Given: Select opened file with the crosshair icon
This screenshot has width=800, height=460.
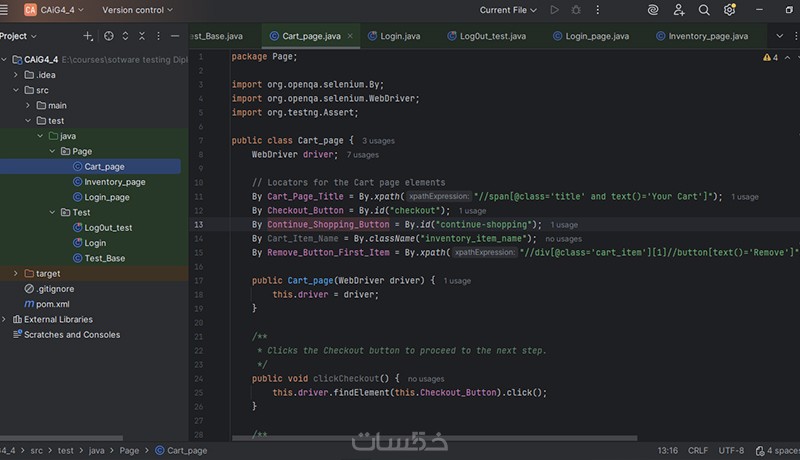Looking at the screenshot, I should [x=109, y=36].
